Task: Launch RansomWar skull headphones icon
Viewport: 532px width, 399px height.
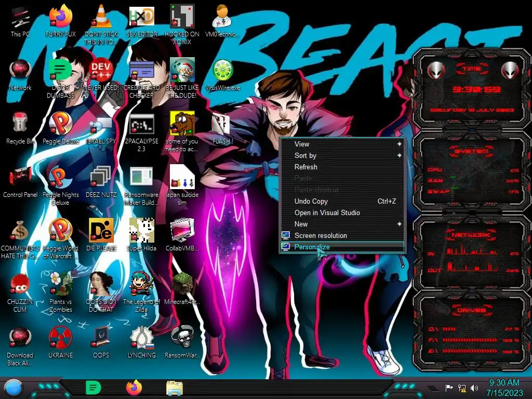Action: click(x=182, y=342)
